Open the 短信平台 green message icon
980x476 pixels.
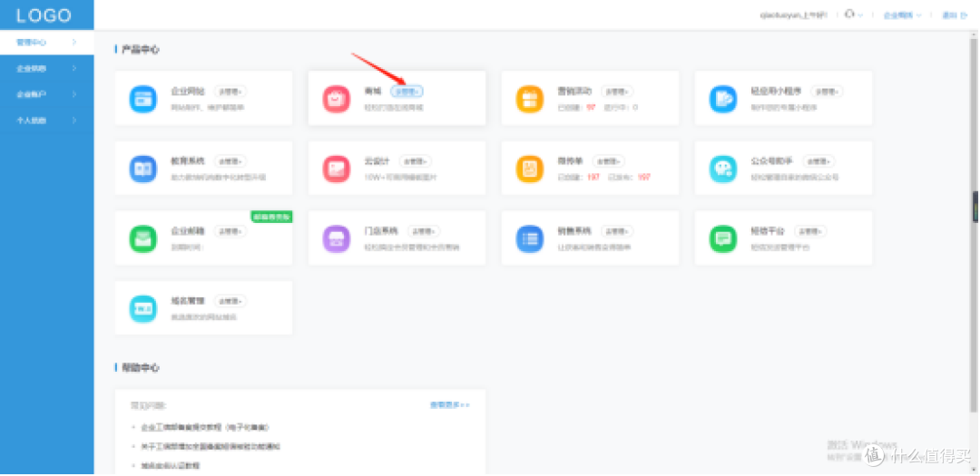723,238
